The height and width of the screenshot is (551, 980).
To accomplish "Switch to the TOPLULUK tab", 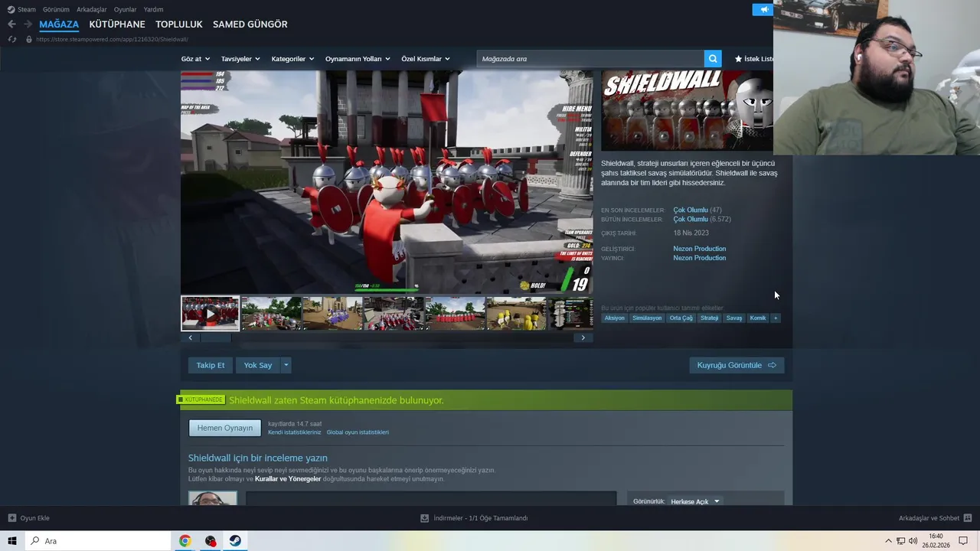I will (179, 24).
